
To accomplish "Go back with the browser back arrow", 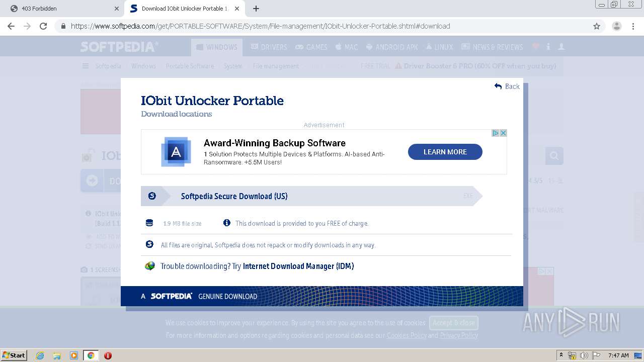I will point(11,26).
